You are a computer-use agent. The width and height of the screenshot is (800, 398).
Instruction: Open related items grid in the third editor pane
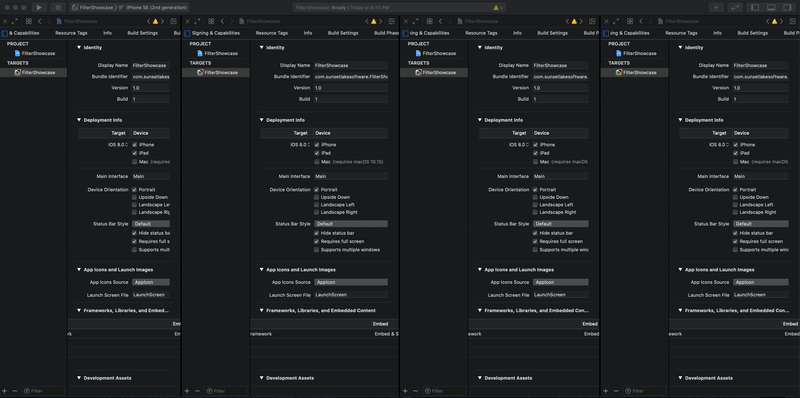(430, 21)
